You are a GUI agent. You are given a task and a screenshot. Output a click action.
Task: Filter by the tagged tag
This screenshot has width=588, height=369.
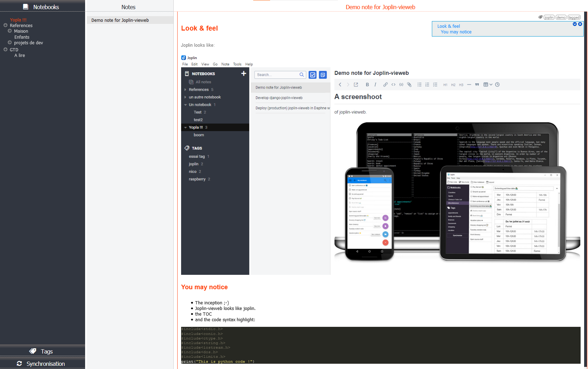(574, 17)
